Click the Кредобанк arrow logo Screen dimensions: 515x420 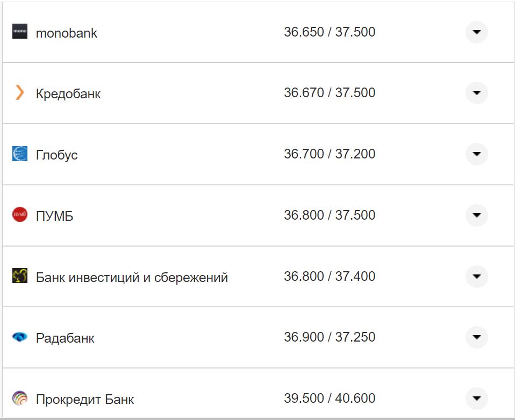pos(20,93)
